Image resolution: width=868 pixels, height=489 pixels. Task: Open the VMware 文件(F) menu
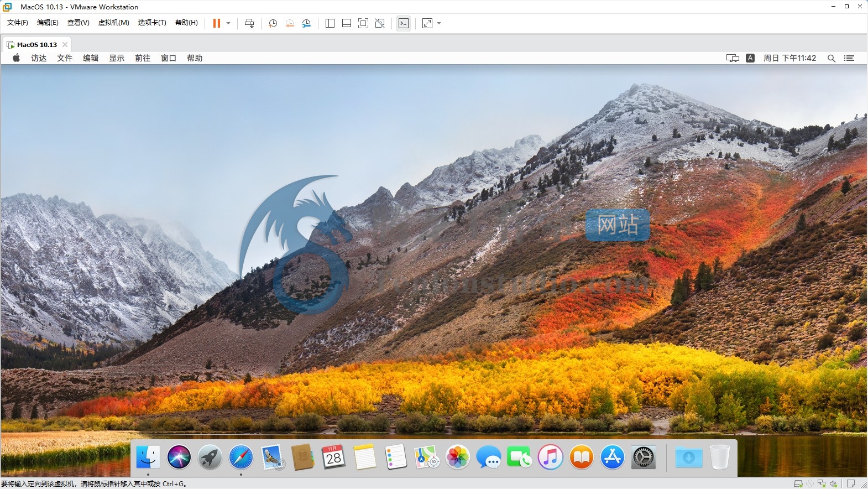18,23
